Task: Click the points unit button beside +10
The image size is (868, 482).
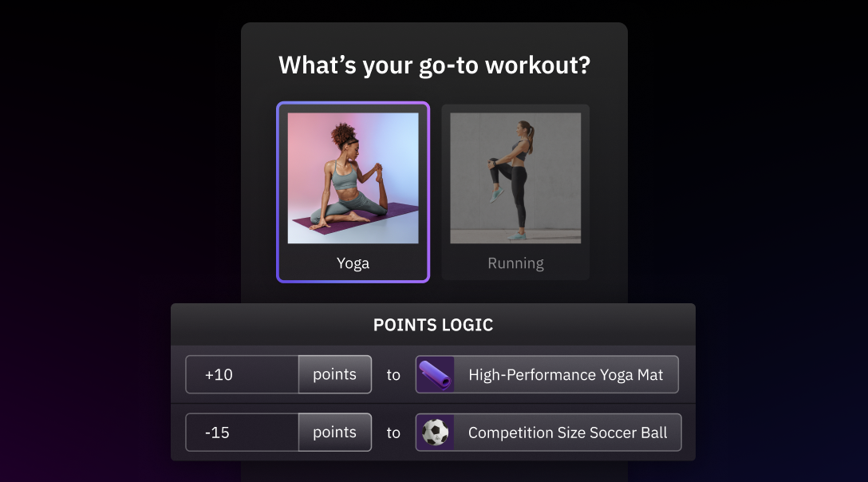Action: pos(335,374)
